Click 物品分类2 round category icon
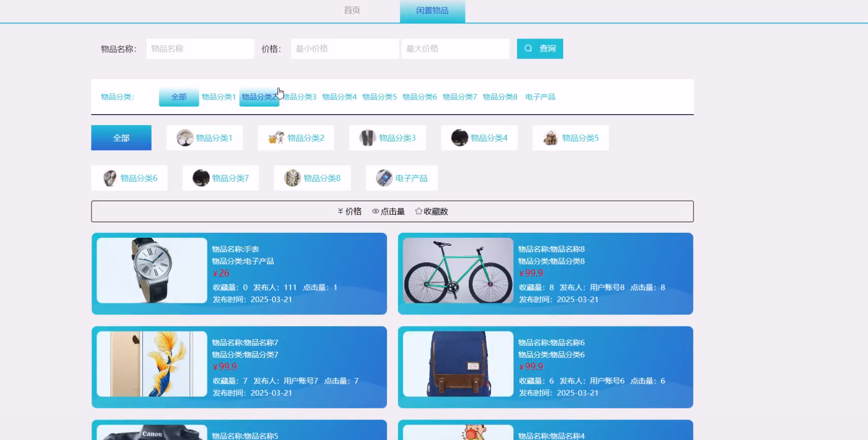 [x=276, y=138]
